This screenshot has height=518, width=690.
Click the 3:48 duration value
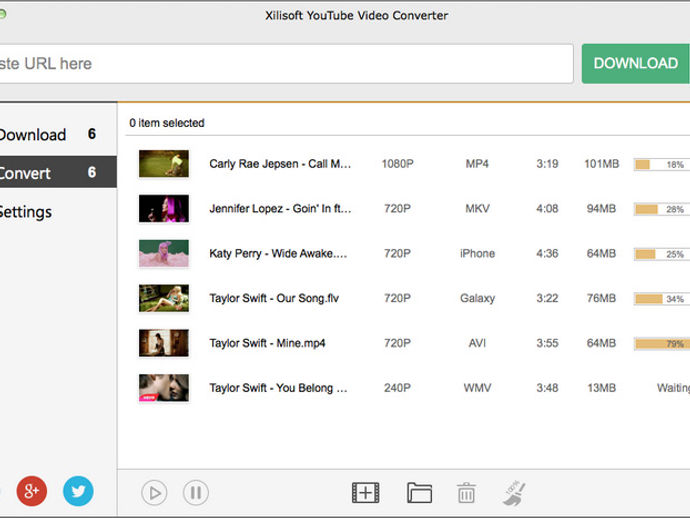click(x=547, y=388)
